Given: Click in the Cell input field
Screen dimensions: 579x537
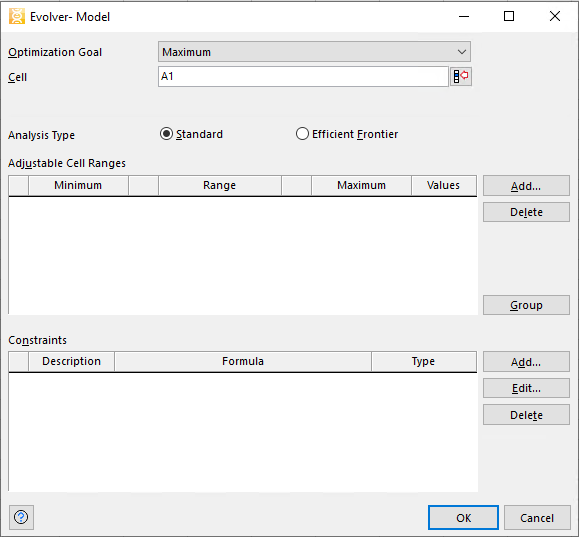Looking at the screenshot, I should point(303,76).
